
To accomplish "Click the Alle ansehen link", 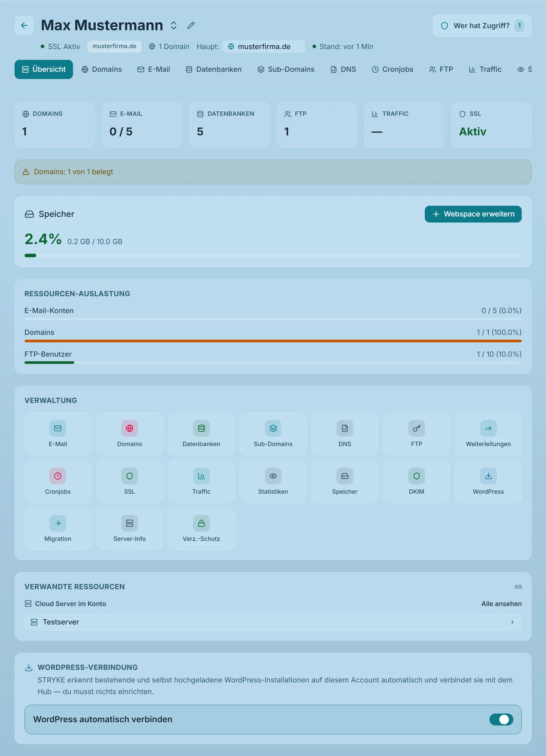I will coord(501,604).
